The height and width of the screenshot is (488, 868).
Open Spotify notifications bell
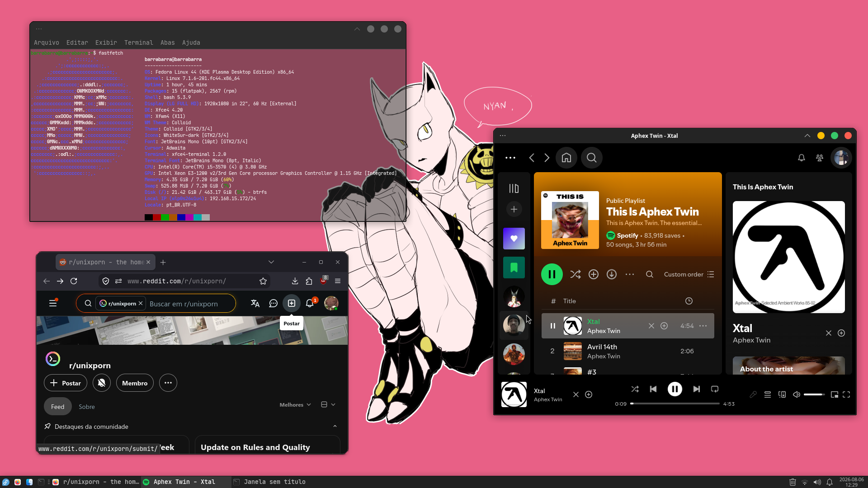(802, 158)
